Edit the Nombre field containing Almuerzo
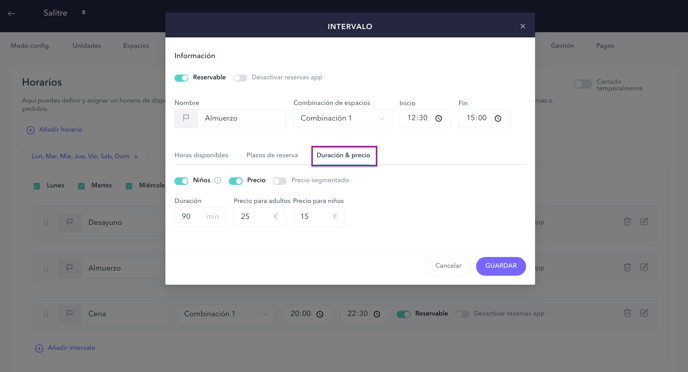Screen dimensions: 688x372 [242, 118]
